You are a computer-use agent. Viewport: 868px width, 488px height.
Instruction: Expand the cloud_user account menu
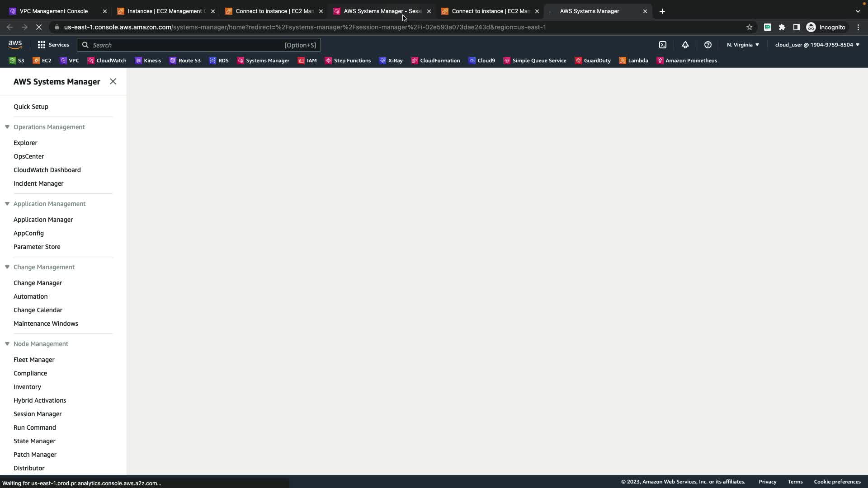click(817, 45)
